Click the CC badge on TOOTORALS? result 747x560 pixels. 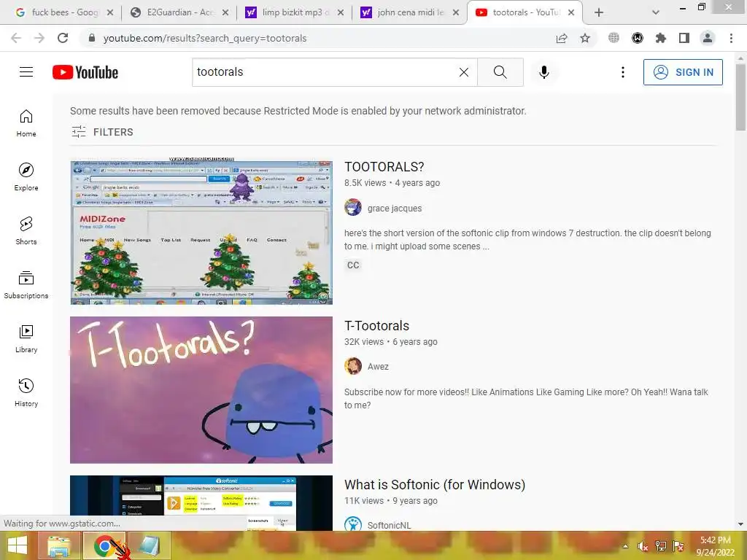(353, 265)
